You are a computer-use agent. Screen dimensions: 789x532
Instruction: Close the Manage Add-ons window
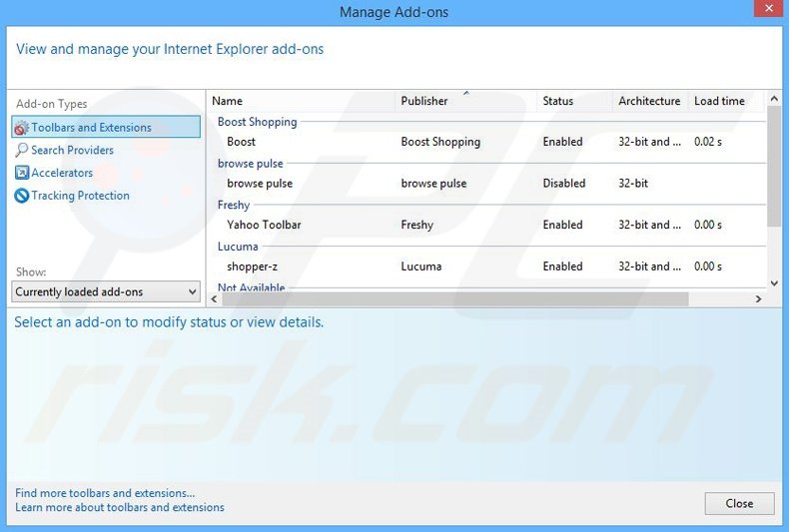point(769,9)
